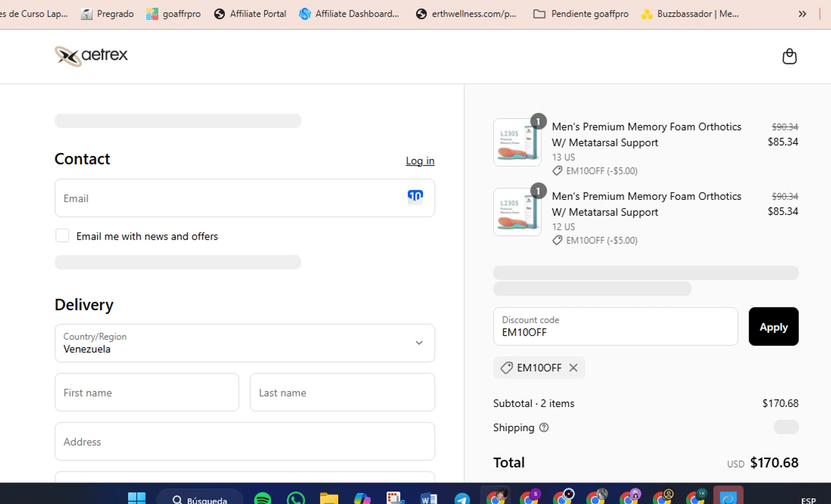This screenshot has height=504, width=831.
Task: Click the Apply discount button
Action: pos(773,327)
